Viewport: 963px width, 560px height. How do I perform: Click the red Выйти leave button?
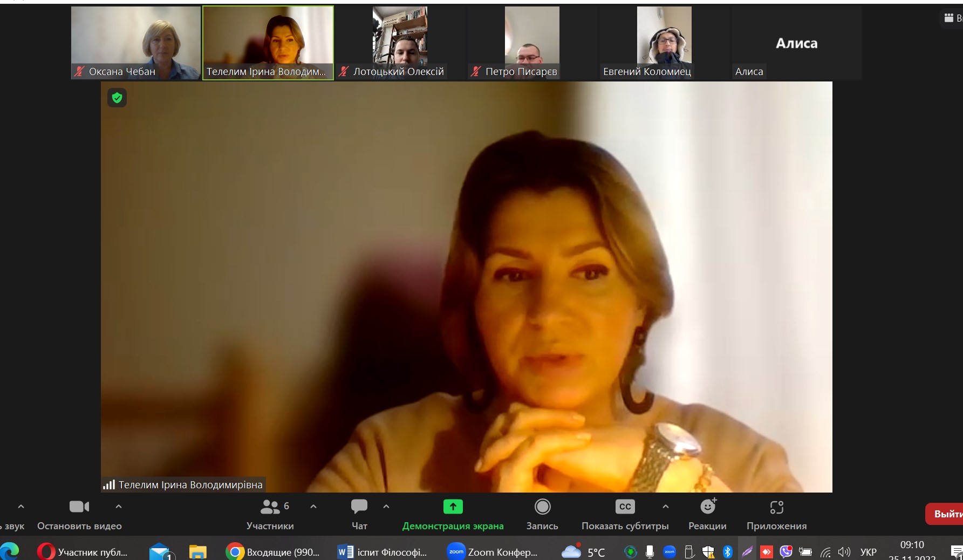pos(946,514)
